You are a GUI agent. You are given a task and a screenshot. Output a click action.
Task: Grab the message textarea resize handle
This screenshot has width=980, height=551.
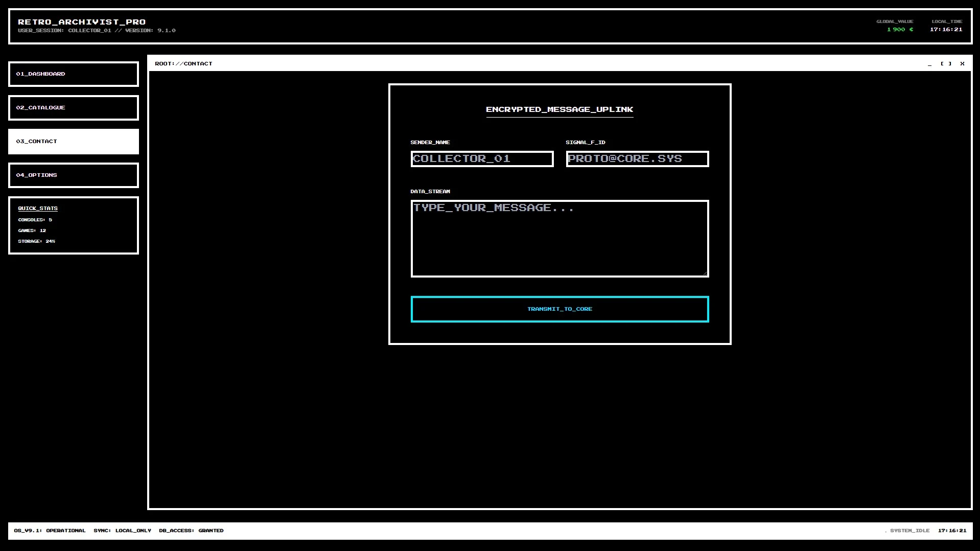point(705,273)
